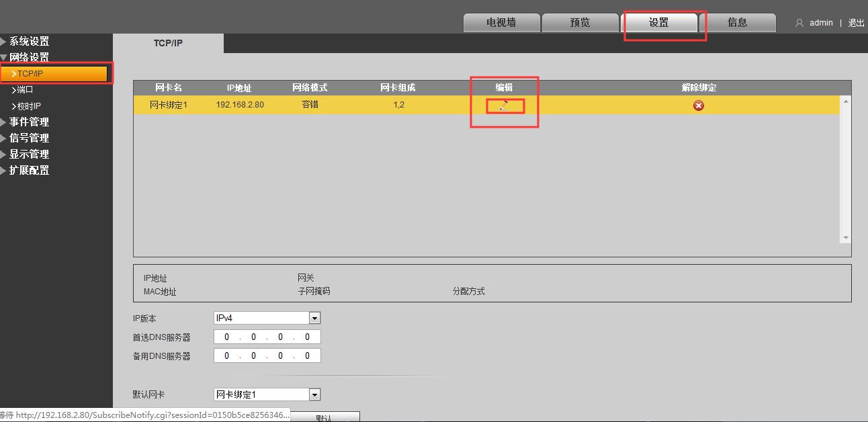Edit 网卡绑定1 using the pencil icon
The image size is (868, 422).
tap(505, 105)
